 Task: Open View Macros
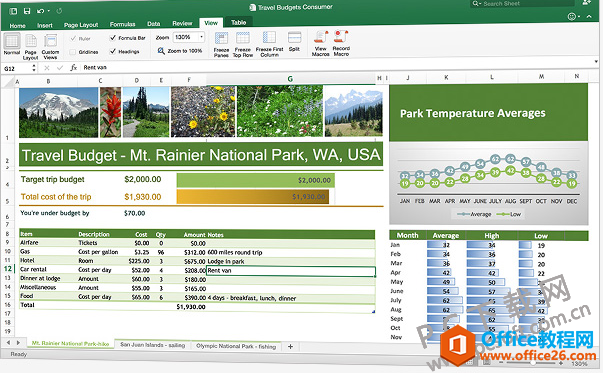320,43
